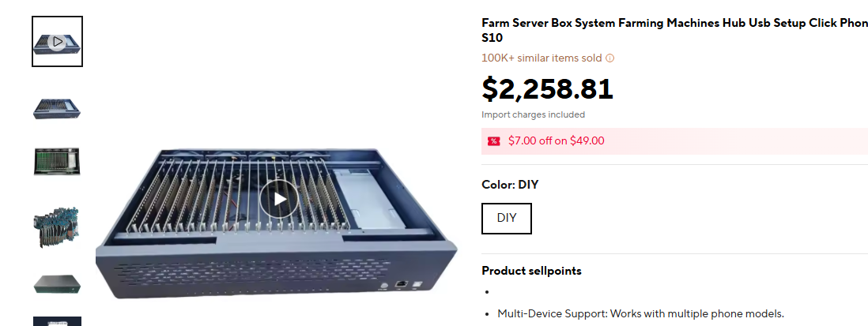Click the info icon beside similar items sold
The height and width of the screenshot is (326, 868).
pyautogui.click(x=610, y=58)
